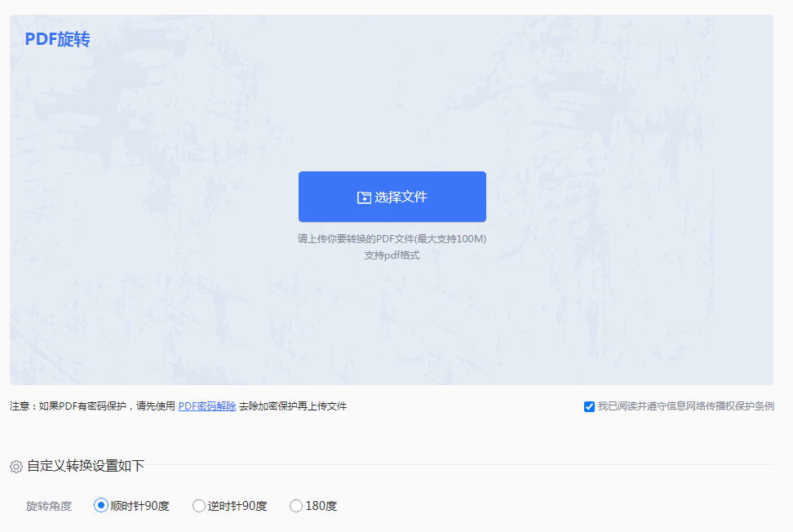Viewport: 793px width, 532px height.
Task: Click the folder upload icon inside 选择文件 button
Action: pos(365,196)
